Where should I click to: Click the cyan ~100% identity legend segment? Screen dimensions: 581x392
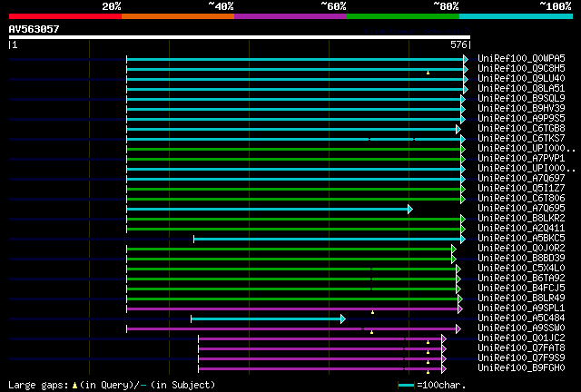pyautogui.click(x=517, y=16)
